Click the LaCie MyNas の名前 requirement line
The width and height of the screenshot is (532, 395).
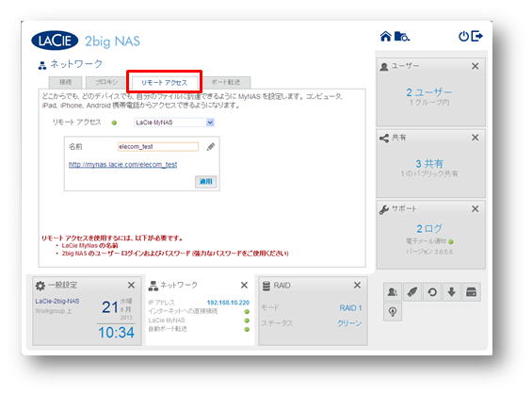click(89, 245)
